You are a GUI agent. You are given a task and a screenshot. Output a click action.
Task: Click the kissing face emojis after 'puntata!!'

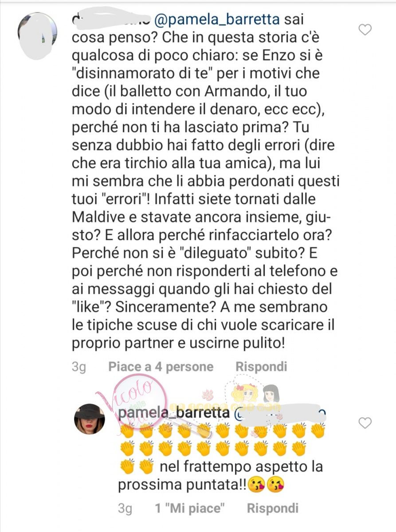266,485
